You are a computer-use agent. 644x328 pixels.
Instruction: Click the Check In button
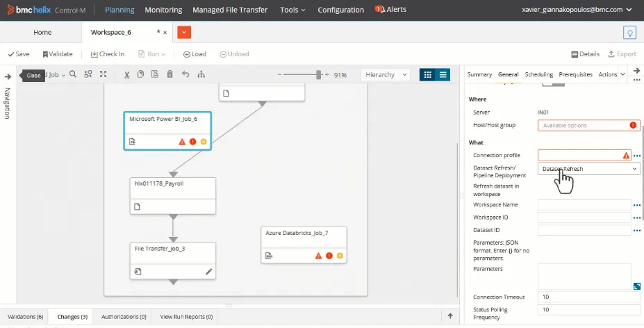pyautogui.click(x=107, y=54)
